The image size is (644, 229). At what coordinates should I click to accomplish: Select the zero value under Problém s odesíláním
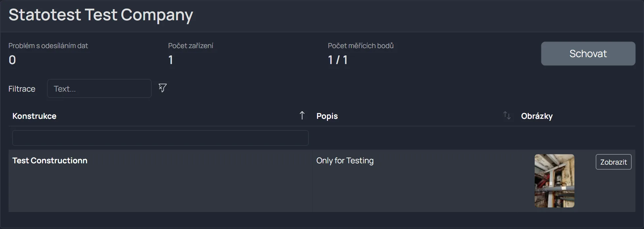pyautogui.click(x=12, y=60)
